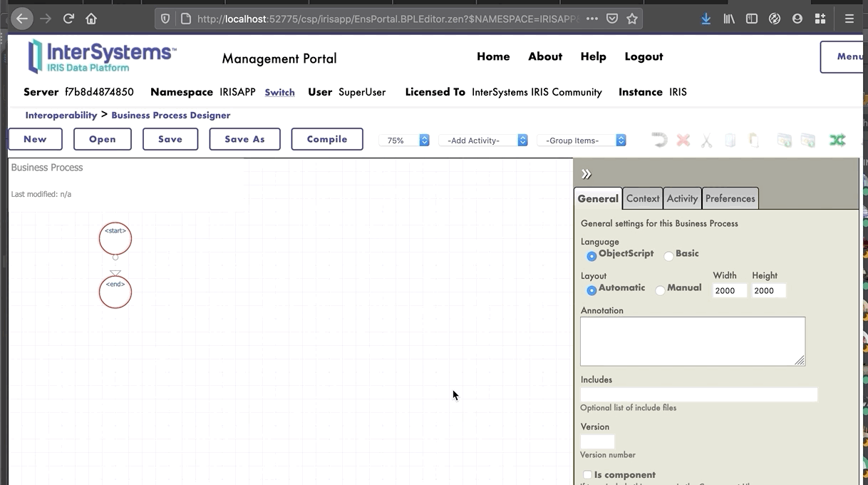Image resolution: width=868 pixels, height=485 pixels.
Task: Open the Firefox hamburger menu
Action: click(849, 19)
